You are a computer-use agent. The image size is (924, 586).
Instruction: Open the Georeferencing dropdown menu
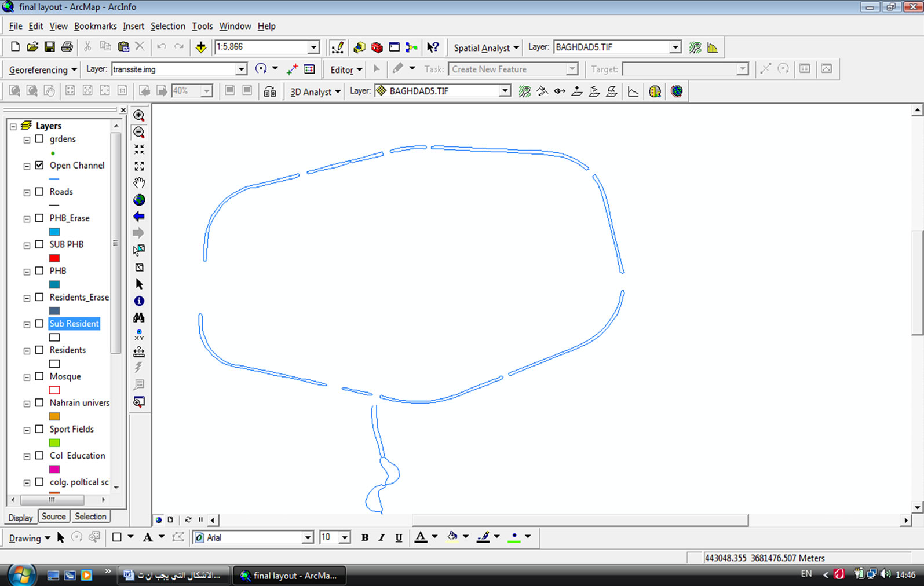point(43,69)
